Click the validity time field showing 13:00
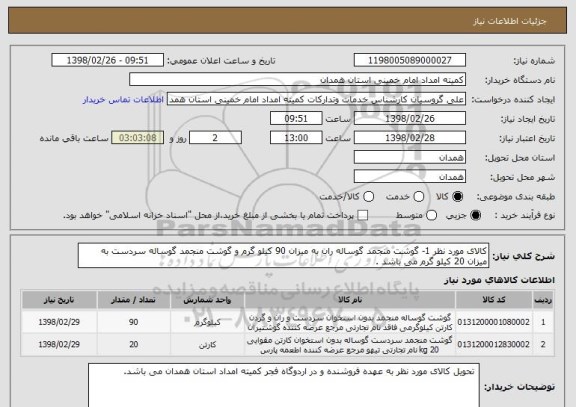Screen dimensions: 576x407 pos(296,138)
